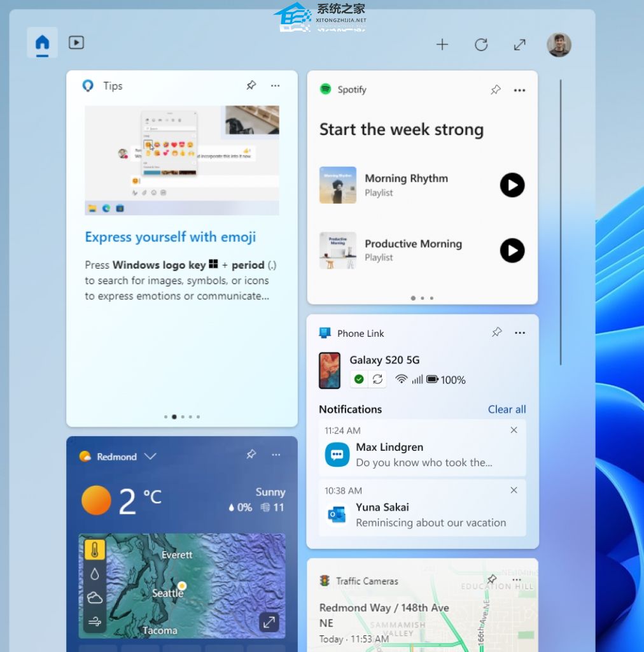Viewport: 644px width, 652px height.
Task: Play the Productive Morning playlist
Action: tap(512, 250)
